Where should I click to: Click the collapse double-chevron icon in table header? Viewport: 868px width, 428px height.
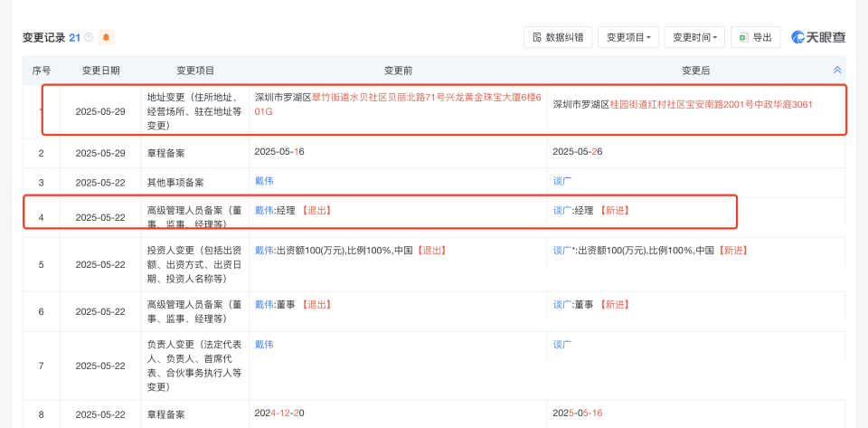pos(837,71)
